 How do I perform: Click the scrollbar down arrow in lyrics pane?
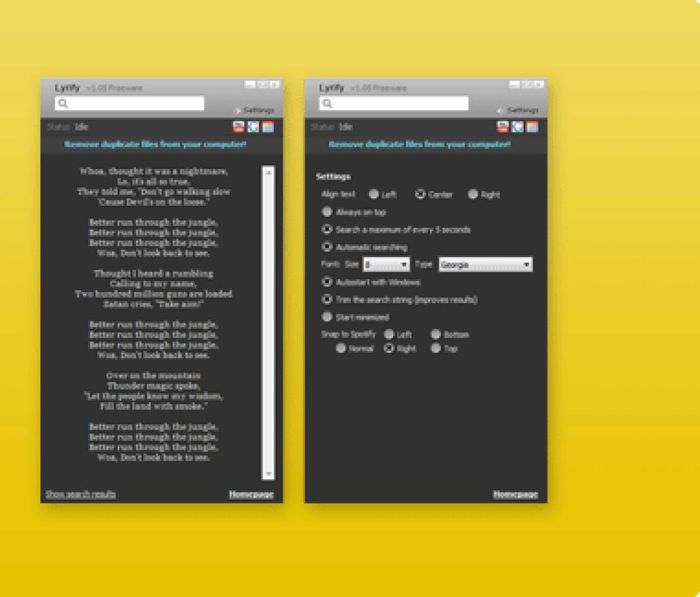(x=268, y=472)
